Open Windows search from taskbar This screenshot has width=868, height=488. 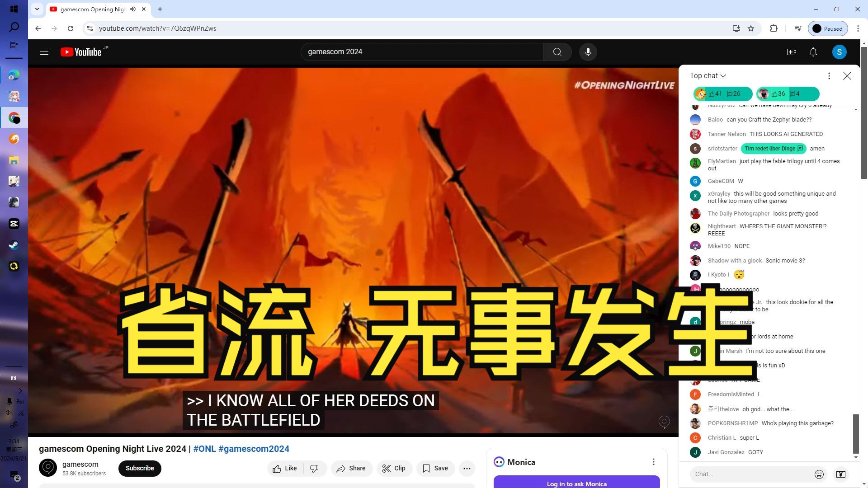[14, 27]
